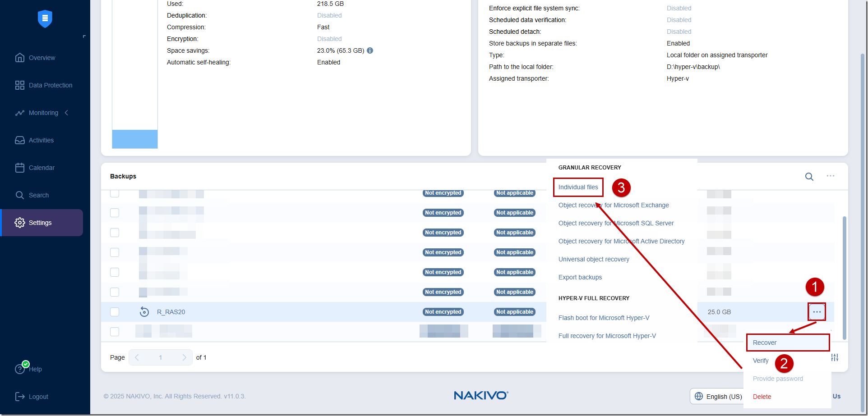Click the Calendar icon in sidebar
The height and width of the screenshot is (416, 868).
pos(19,168)
